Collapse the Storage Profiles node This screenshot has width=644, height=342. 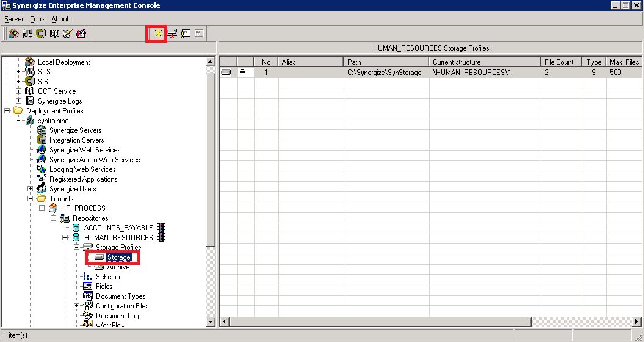(x=76, y=248)
